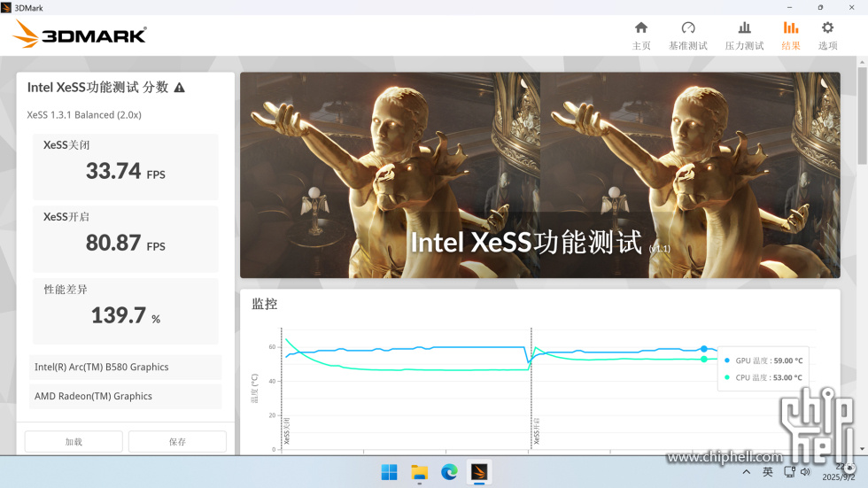Click the 英 input method indicator

768,472
